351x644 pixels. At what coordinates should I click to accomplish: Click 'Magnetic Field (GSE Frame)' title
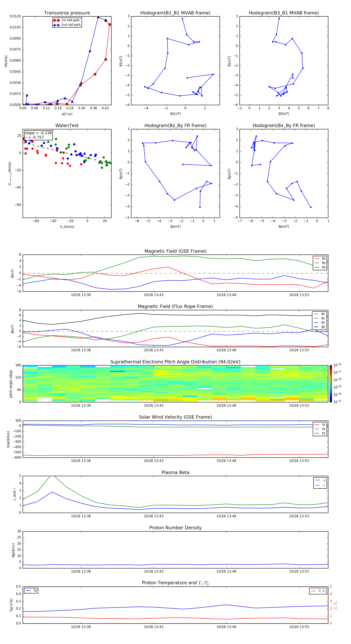coord(175,251)
